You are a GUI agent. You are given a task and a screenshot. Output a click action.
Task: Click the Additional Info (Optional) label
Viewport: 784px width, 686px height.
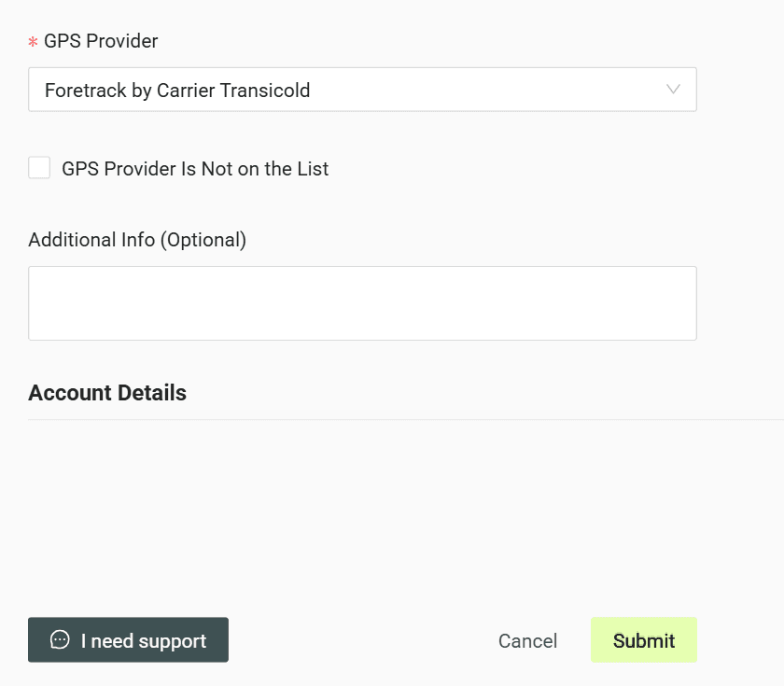137,240
